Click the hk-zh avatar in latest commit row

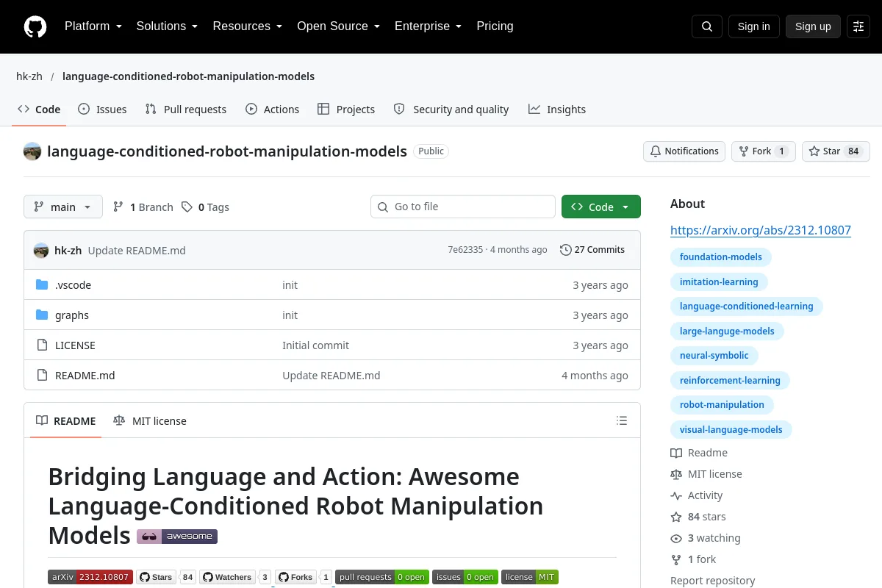pyautogui.click(x=41, y=250)
